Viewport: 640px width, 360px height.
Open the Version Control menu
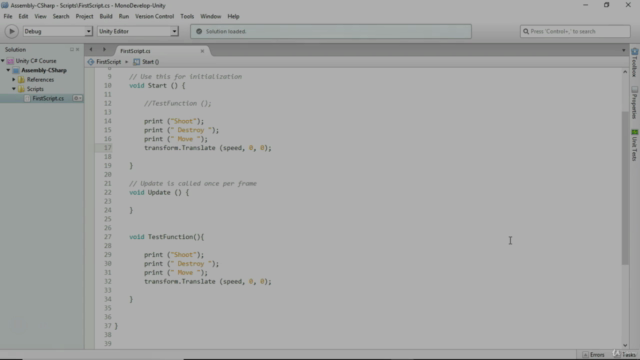pos(154,16)
